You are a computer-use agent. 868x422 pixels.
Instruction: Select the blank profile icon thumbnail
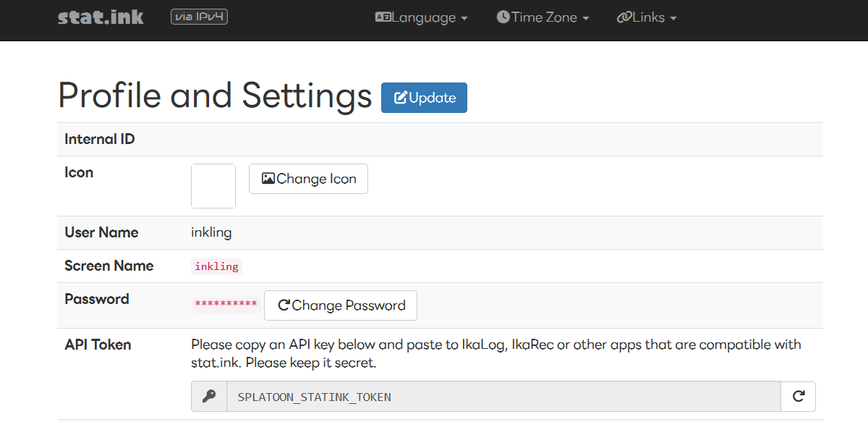tap(213, 186)
